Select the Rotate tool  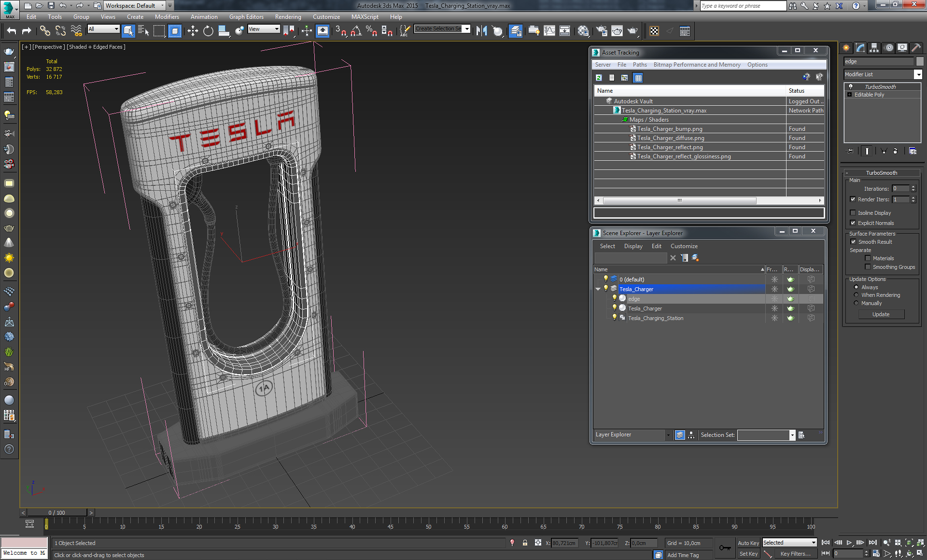208,31
